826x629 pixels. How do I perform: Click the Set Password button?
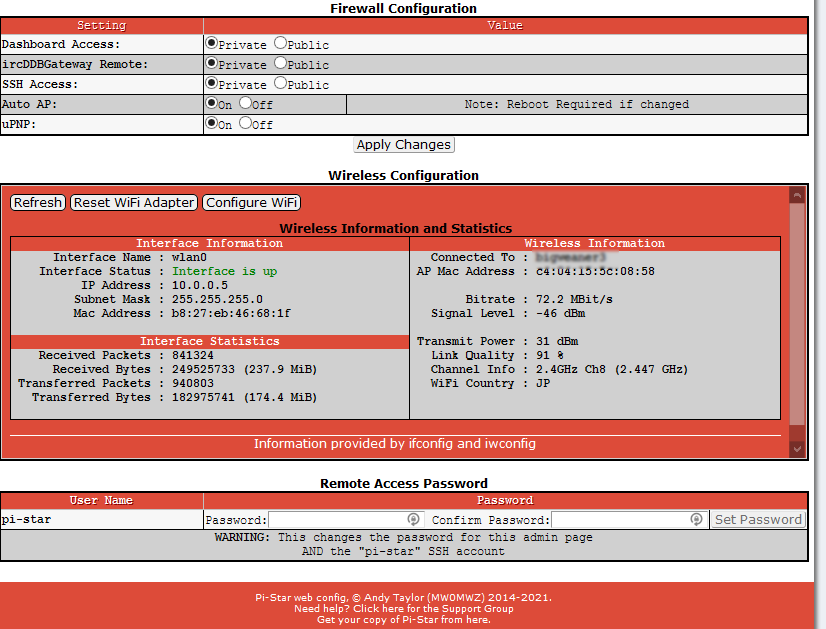pyautogui.click(x=758, y=520)
